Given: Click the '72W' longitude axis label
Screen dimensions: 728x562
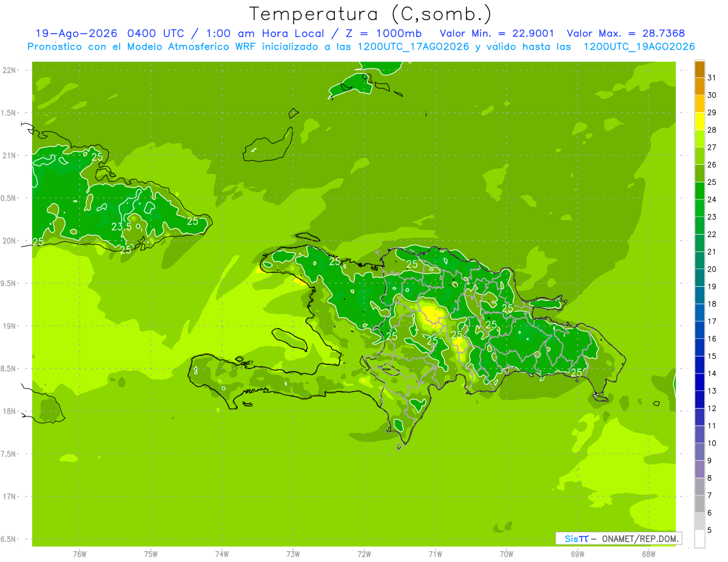Looking at the screenshot, I should coord(364,554).
